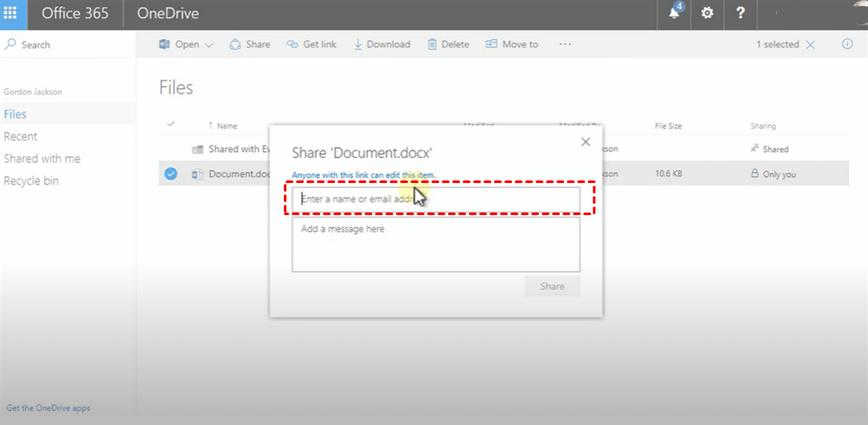Viewport: 868px width, 425px height.
Task: Click Anyone with this link can edit link
Action: (x=364, y=175)
